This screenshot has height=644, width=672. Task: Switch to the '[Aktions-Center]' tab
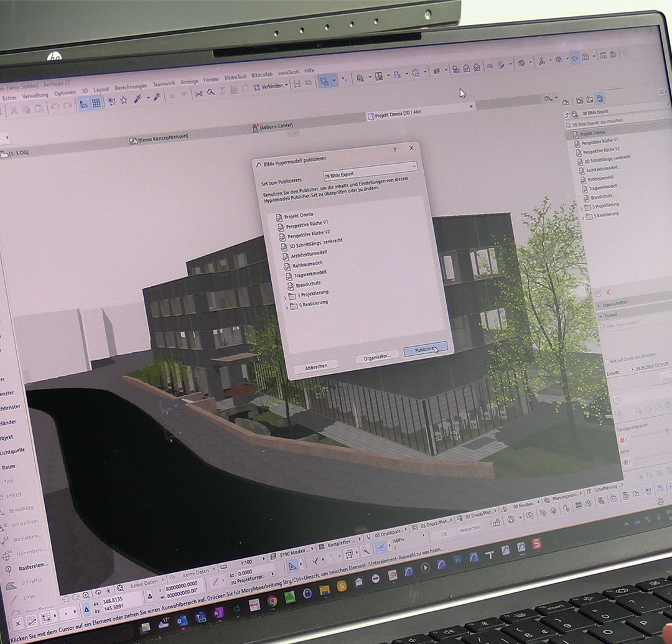pos(273,128)
